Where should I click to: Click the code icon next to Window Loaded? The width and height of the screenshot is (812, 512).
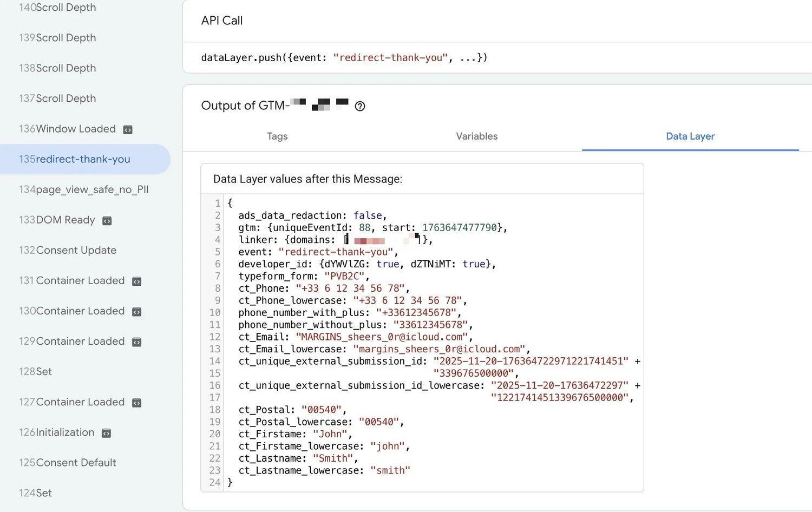[x=127, y=129]
